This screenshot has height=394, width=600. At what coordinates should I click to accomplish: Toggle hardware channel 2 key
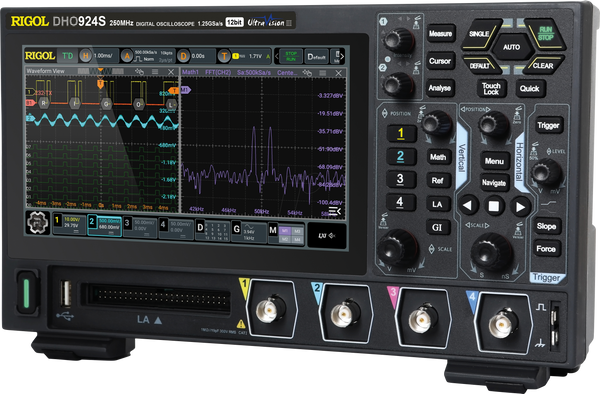tap(401, 156)
